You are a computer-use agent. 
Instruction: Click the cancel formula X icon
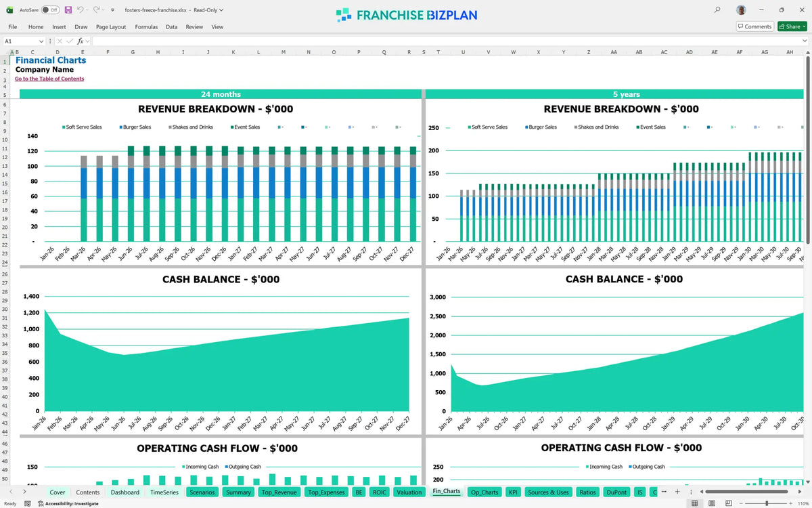pos(60,41)
